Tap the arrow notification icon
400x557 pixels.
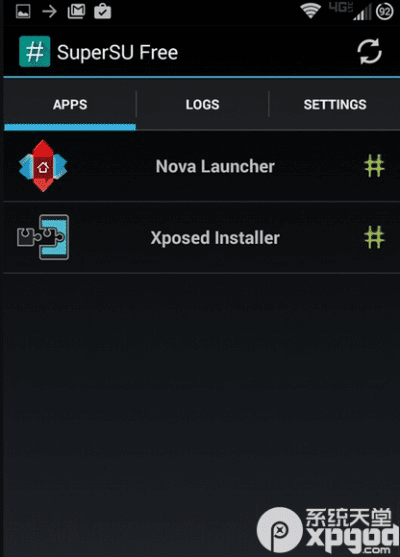pos(49,11)
